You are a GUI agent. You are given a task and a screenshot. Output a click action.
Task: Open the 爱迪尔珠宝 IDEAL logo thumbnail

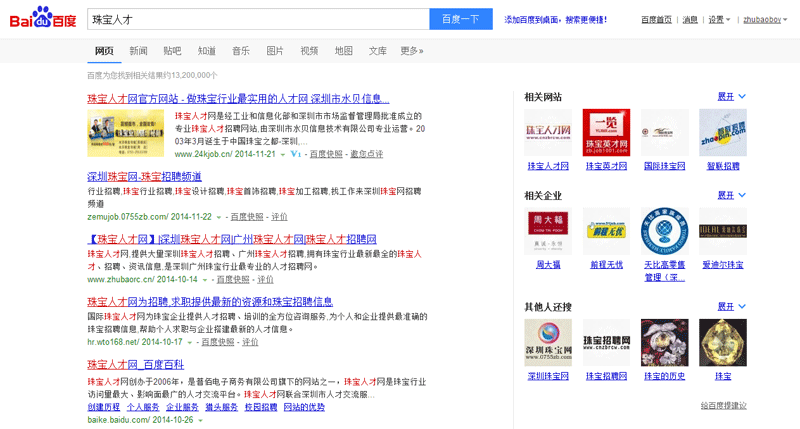click(x=722, y=231)
